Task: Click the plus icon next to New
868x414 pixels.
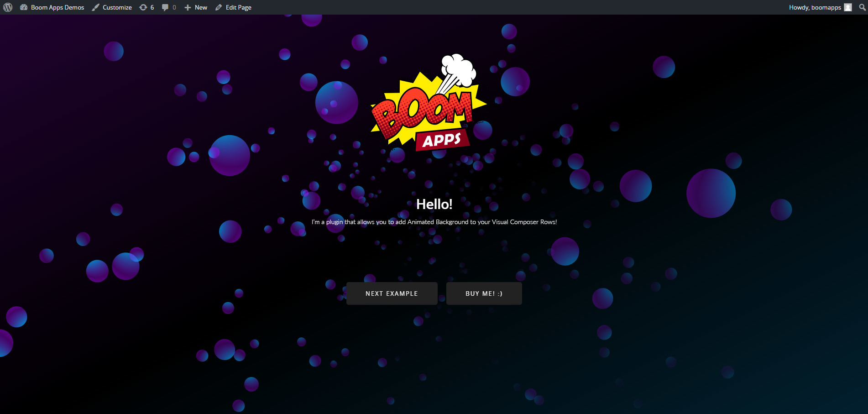Action: click(187, 7)
